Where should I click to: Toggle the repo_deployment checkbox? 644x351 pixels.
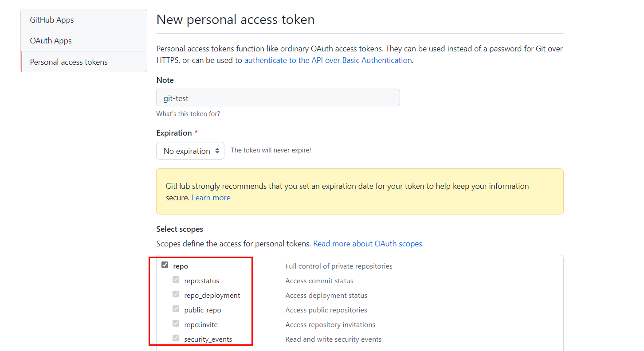click(176, 294)
